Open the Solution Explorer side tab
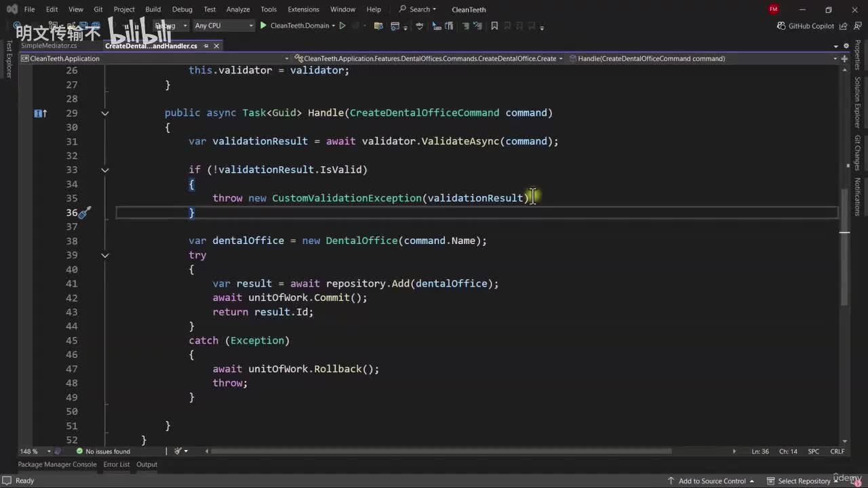Image resolution: width=868 pixels, height=488 pixels. coord(858,102)
